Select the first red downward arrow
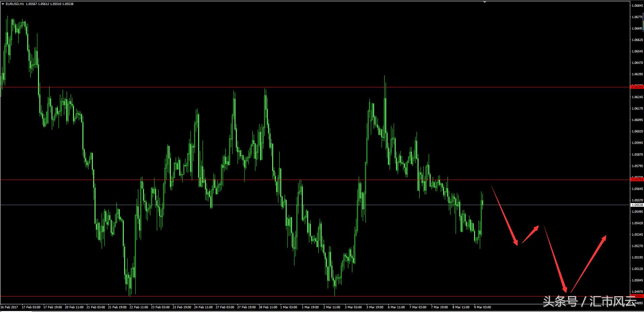Screen dimensions: 644x312 coord(505,215)
